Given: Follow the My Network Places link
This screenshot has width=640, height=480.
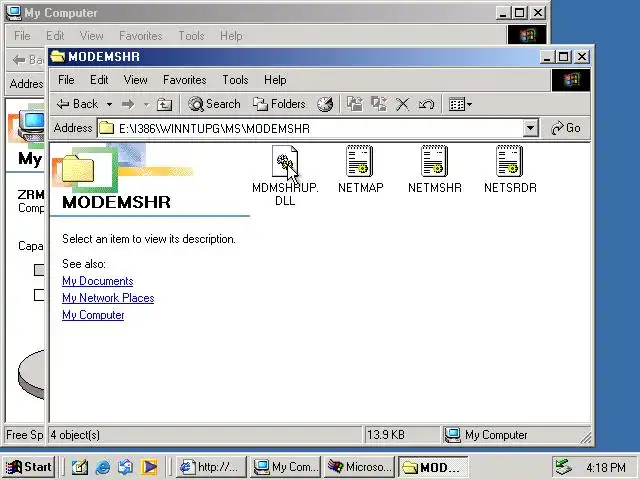Looking at the screenshot, I should pyautogui.click(x=108, y=298).
